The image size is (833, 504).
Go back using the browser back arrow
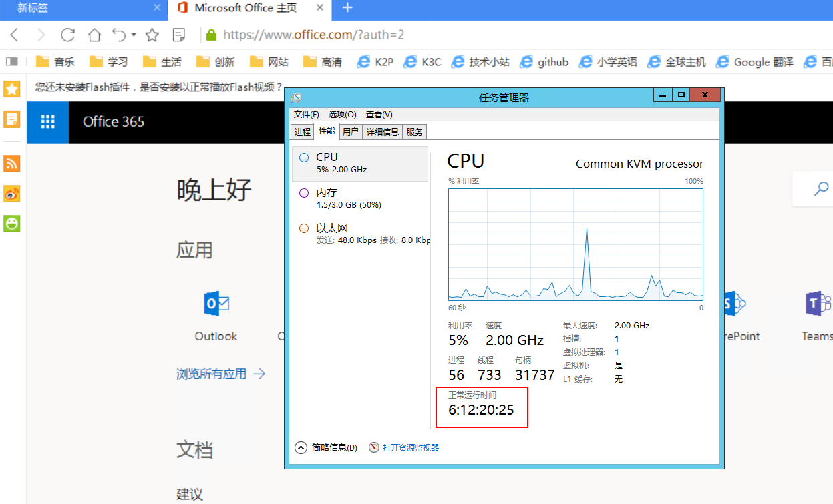(x=15, y=35)
